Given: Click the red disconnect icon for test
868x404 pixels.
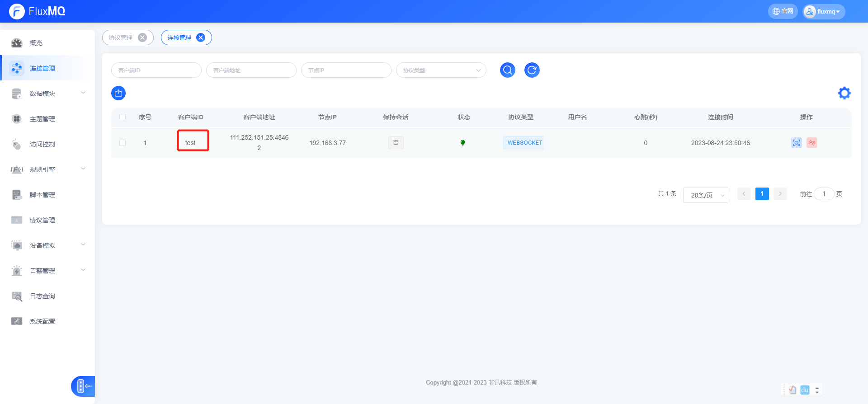Looking at the screenshot, I should pyautogui.click(x=812, y=143).
